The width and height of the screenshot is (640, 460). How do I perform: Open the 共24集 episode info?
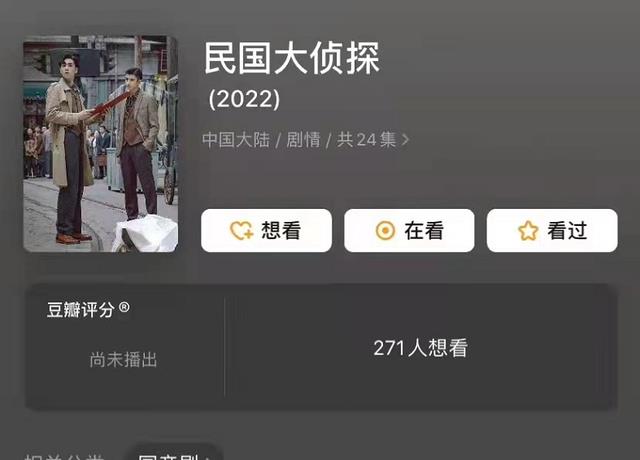tap(367, 140)
